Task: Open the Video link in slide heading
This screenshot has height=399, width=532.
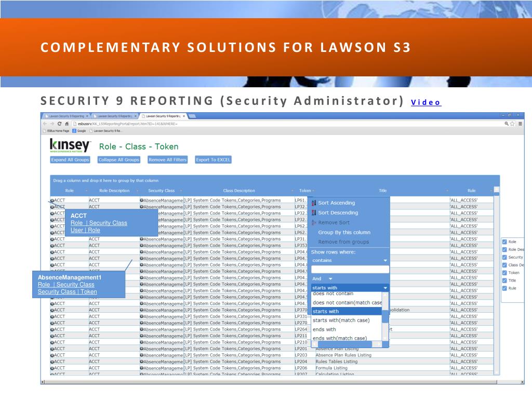Action: [x=426, y=102]
